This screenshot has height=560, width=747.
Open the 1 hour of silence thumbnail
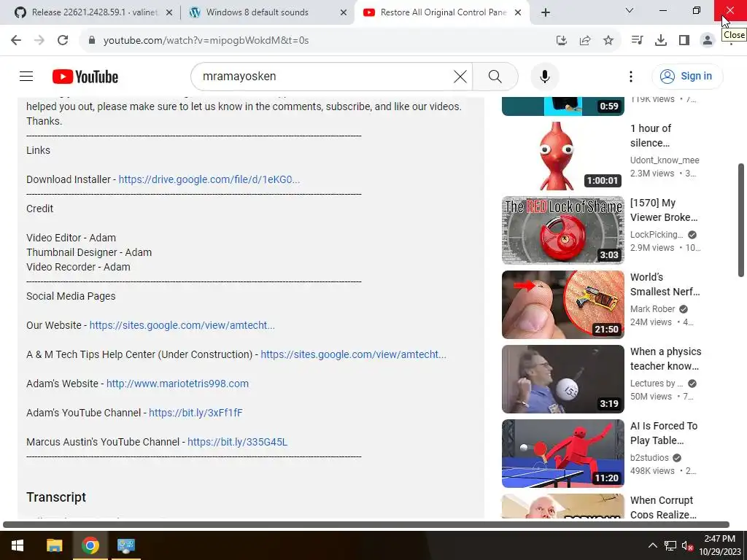tap(562, 156)
